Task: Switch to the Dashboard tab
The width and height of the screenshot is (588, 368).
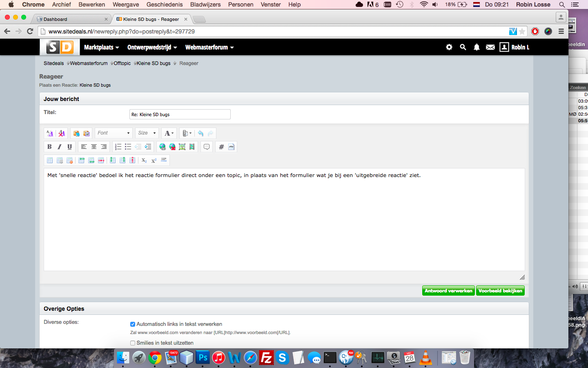Action: tap(72, 19)
